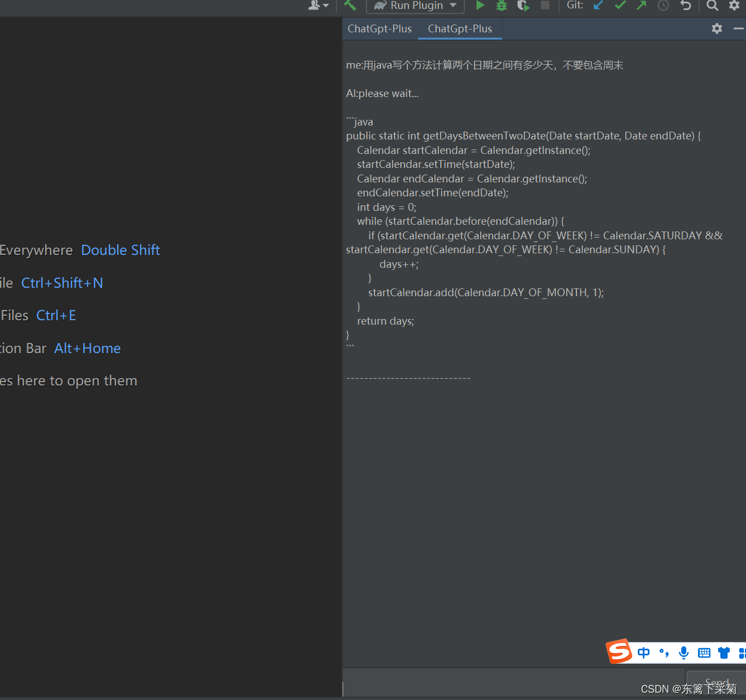
Task: Switch to the second ChatGpt-Plus tab
Action: (x=459, y=28)
